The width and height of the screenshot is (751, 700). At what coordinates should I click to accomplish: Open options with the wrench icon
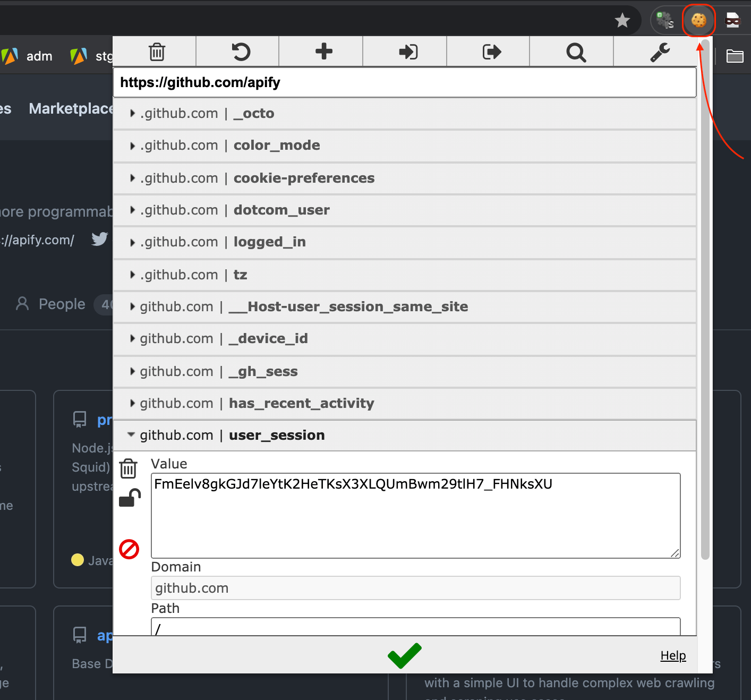click(x=660, y=52)
